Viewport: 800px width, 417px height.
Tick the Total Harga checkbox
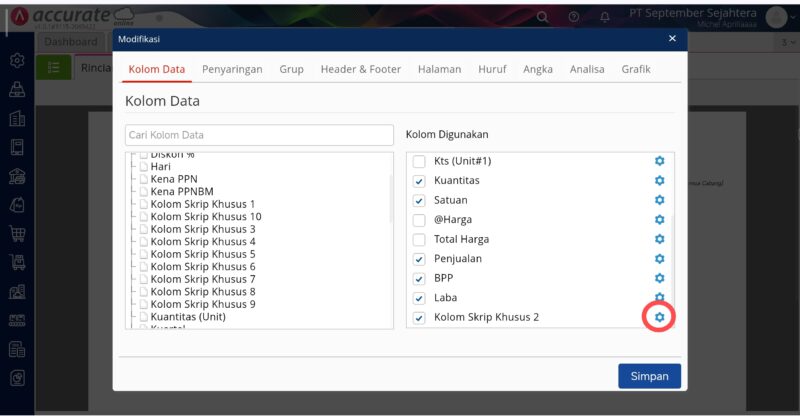(x=419, y=239)
